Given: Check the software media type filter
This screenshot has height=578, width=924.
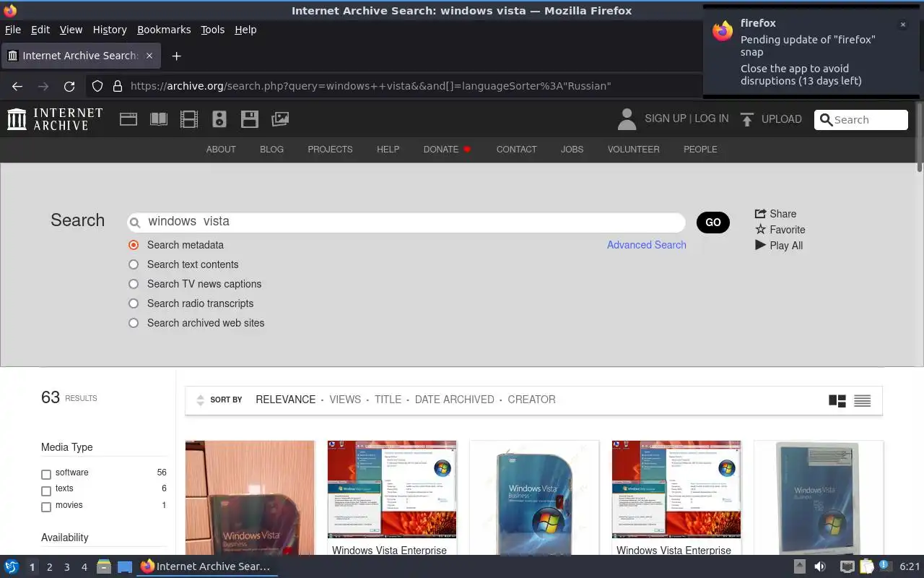Looking at the screenshot, I should (x=46, y=475).
